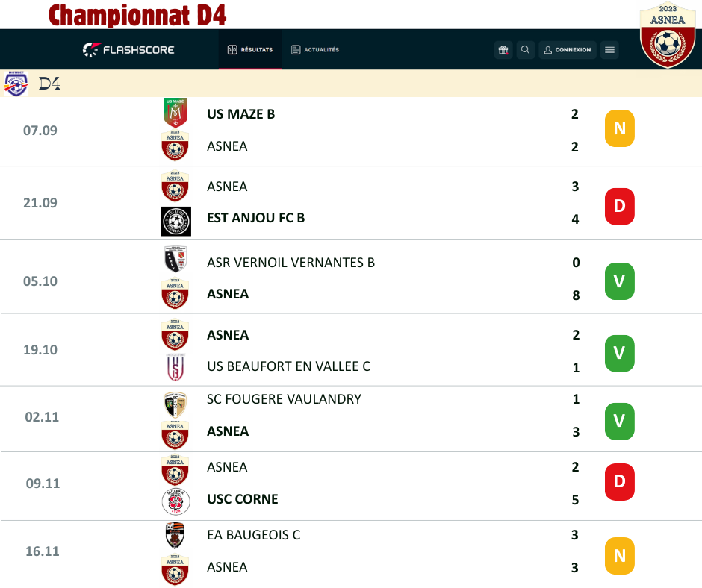The height and width of the screenshot is (588, 702).
Task: Click the ASR Vernoil Vernantes B crest
Action: tap(175, 259)
